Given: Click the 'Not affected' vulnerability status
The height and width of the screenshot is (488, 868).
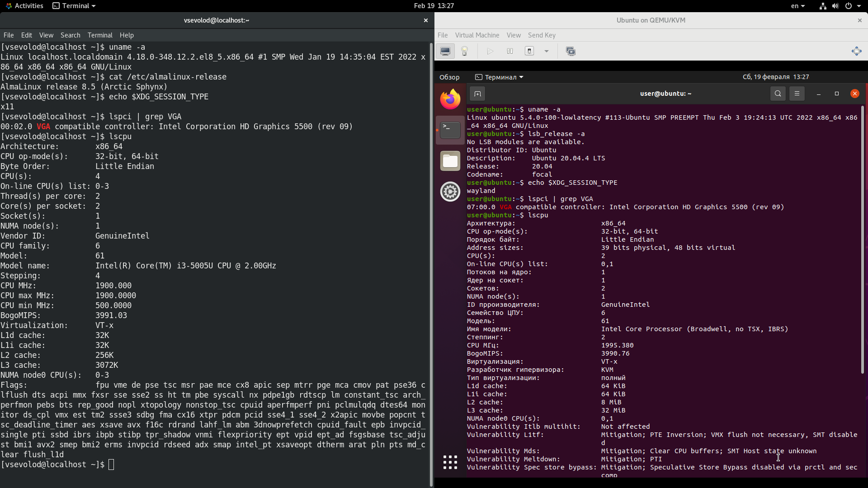Looking at the screenshot, I should [x=625, y=427].
